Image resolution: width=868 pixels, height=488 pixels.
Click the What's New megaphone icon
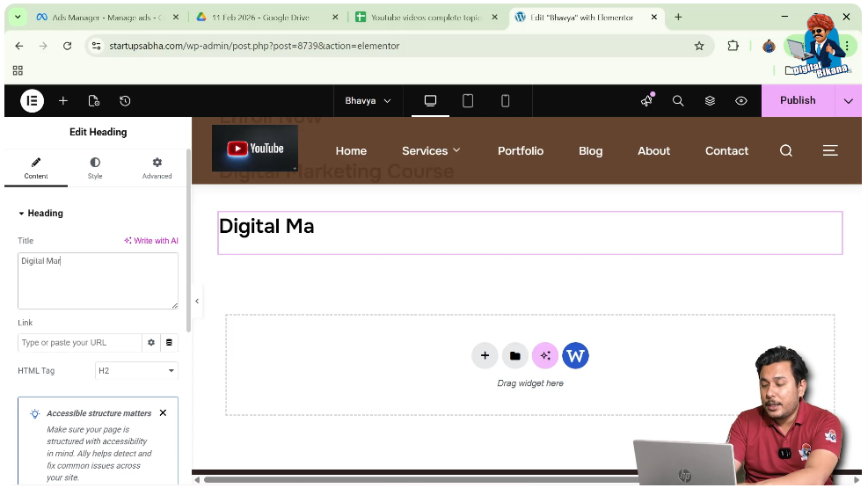point(646,101)
